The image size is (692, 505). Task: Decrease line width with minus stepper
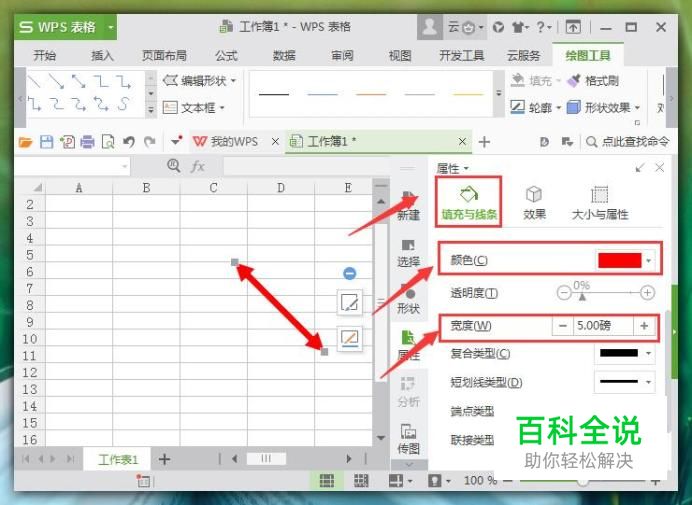562,326
